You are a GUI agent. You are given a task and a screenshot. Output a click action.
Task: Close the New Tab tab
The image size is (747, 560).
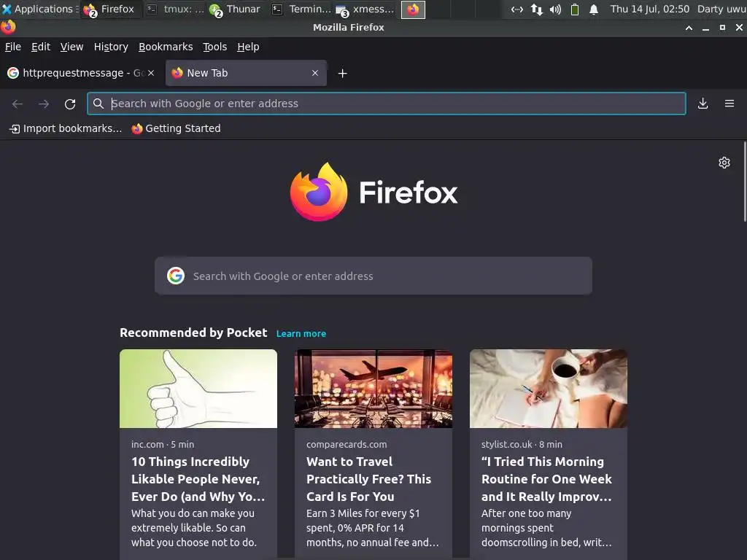(x=315, y=73)
